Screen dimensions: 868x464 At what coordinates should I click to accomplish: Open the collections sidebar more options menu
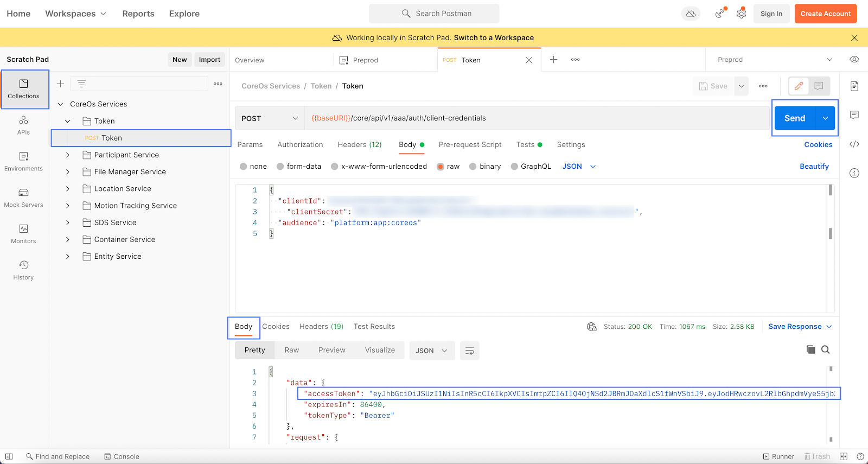pyautogui.click(x=218, y=84)
